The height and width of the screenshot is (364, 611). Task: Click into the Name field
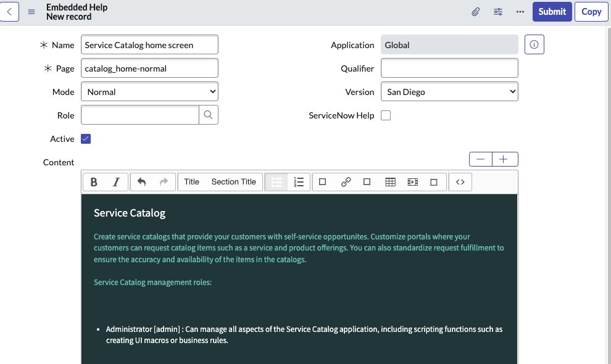pos(149,45)
